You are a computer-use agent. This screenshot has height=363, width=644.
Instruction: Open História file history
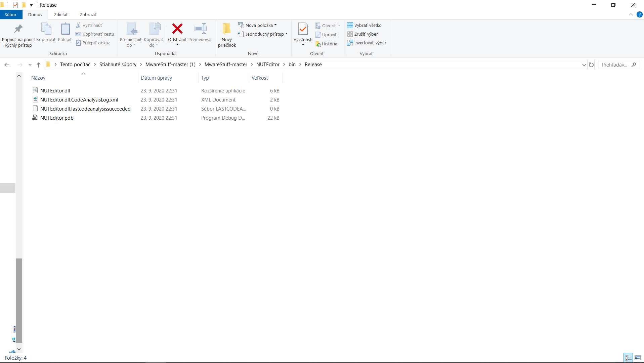326,44
